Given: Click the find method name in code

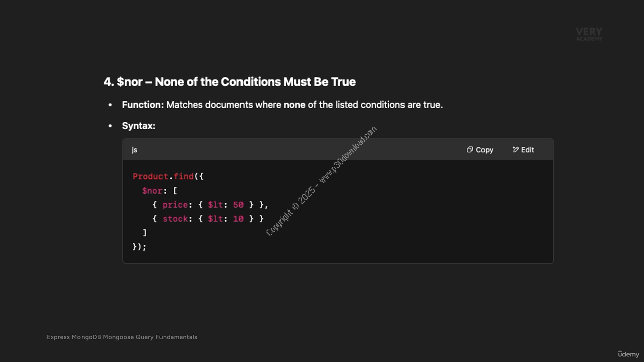Looking at the screenshot, I should (184, 176).
